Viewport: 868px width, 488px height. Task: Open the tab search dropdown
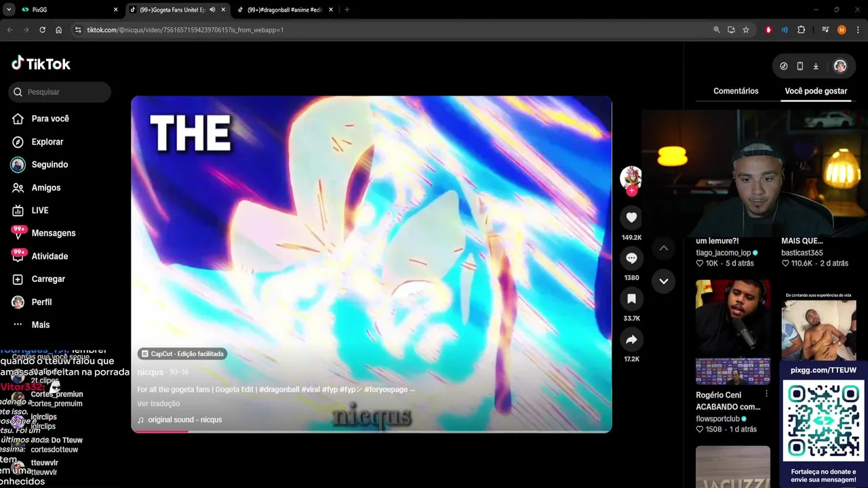pos(9,10)
